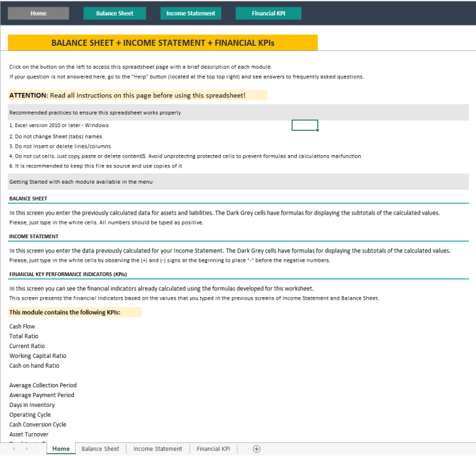Image resolution: width=476 pixels, height=456 pixels.
Task: Select 'This module contains the following KPIs' cell
Action: (x=74, y=312)
